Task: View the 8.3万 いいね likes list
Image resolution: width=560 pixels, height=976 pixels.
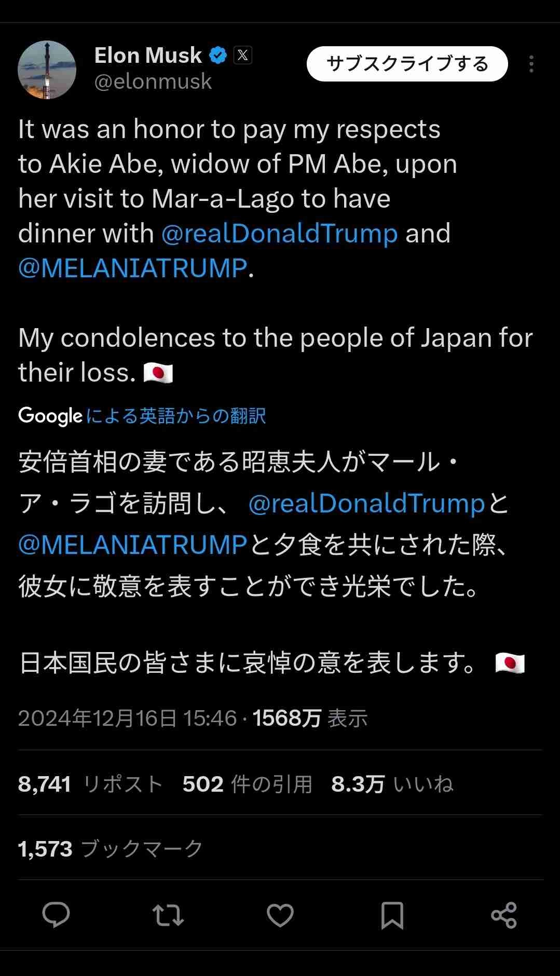Action: pyautogui.click(x=392, y=784)
